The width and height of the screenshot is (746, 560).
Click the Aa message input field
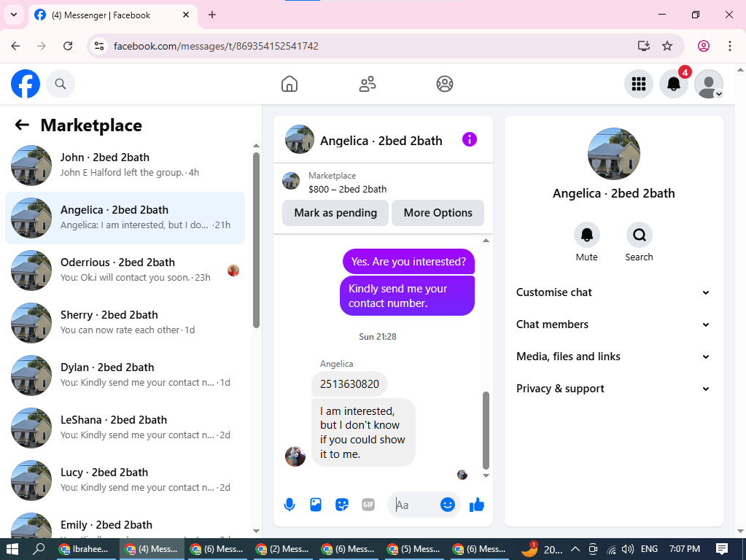(x=415, y=505)
